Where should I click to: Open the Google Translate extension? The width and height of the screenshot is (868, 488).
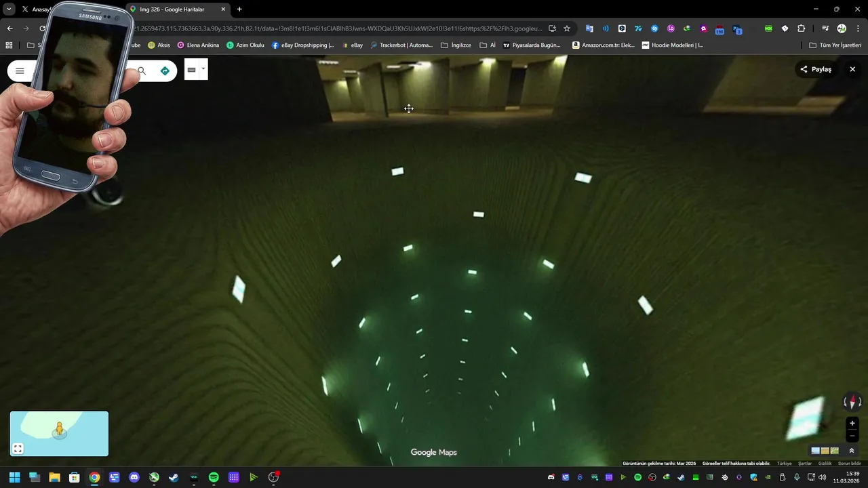click(x=589, y=28)
